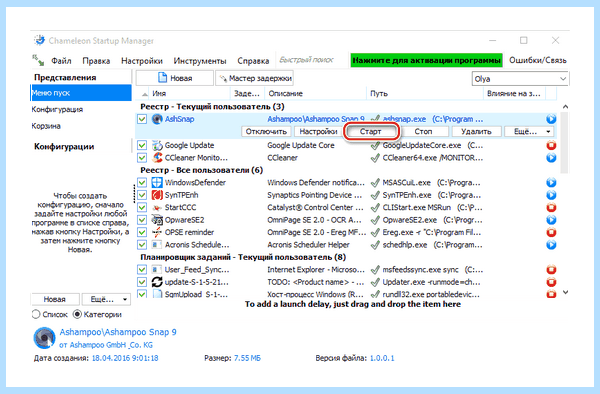Click the StartCCC row icon

point(157,208)
